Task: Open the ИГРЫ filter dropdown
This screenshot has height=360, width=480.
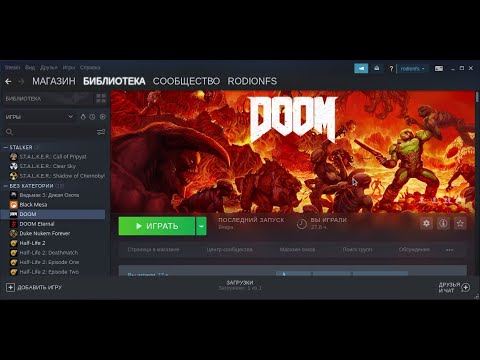Action: (39, 117)
